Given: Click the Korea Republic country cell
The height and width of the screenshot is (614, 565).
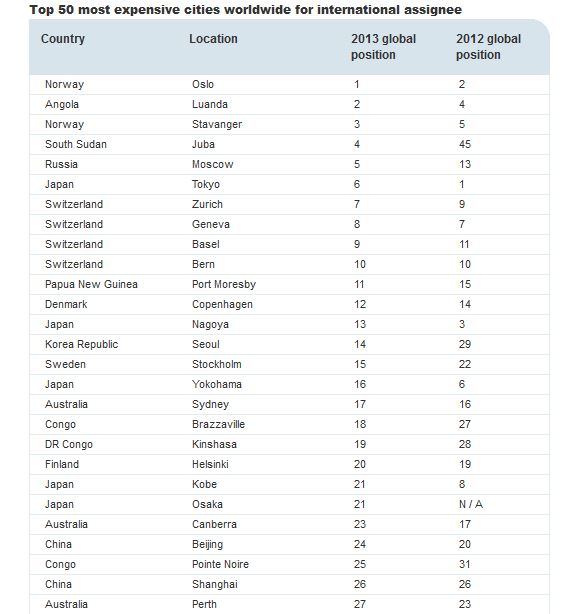Looking at the screenshot, I should pos(81,344).
